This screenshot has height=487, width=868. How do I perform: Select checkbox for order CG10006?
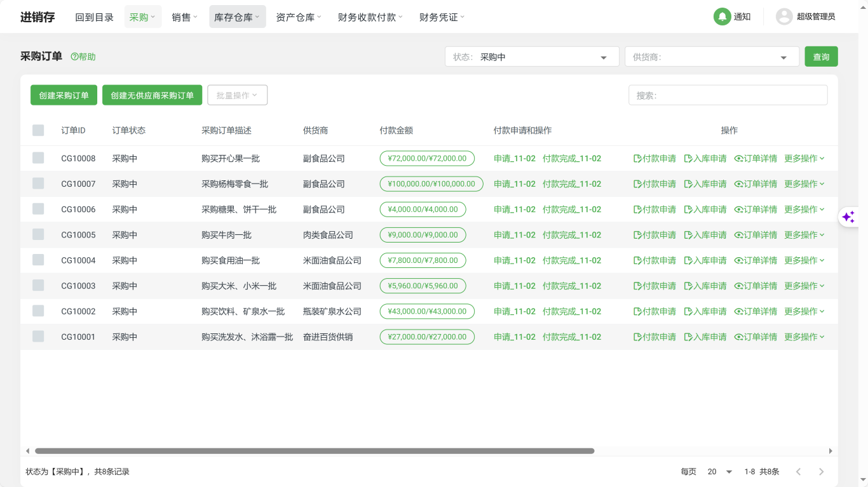coord(38,209)
